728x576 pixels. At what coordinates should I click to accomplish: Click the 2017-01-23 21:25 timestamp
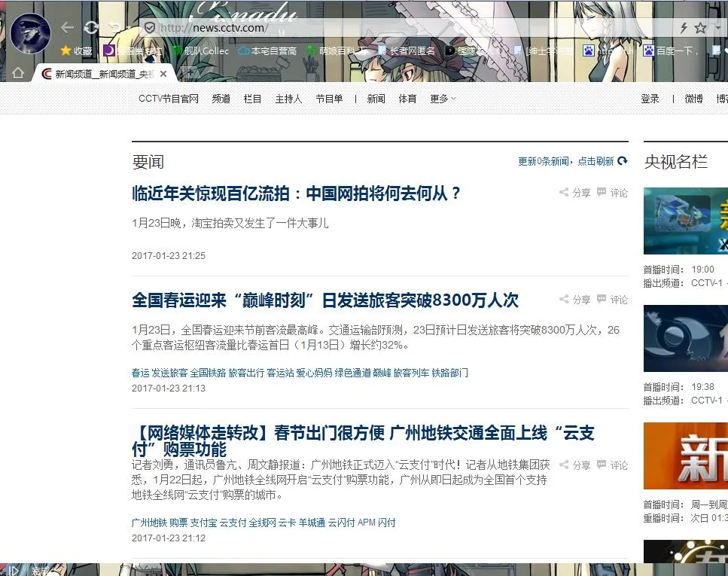(169, 255)
